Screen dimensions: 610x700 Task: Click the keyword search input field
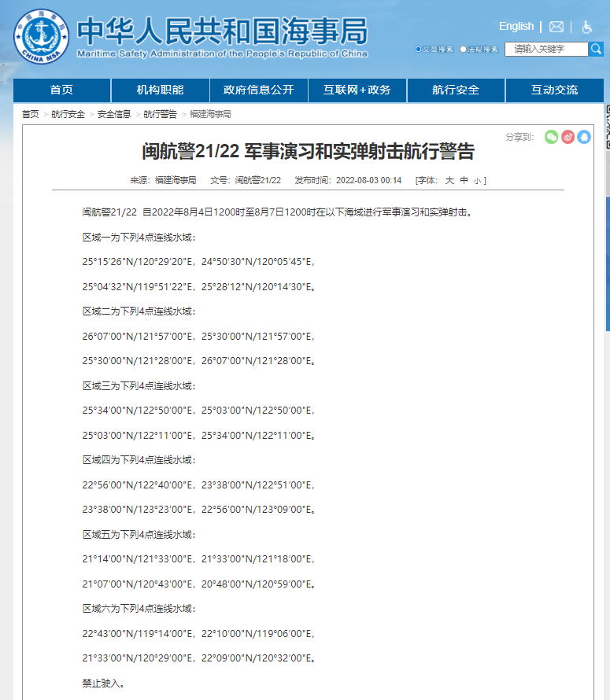tap(547, 50)
